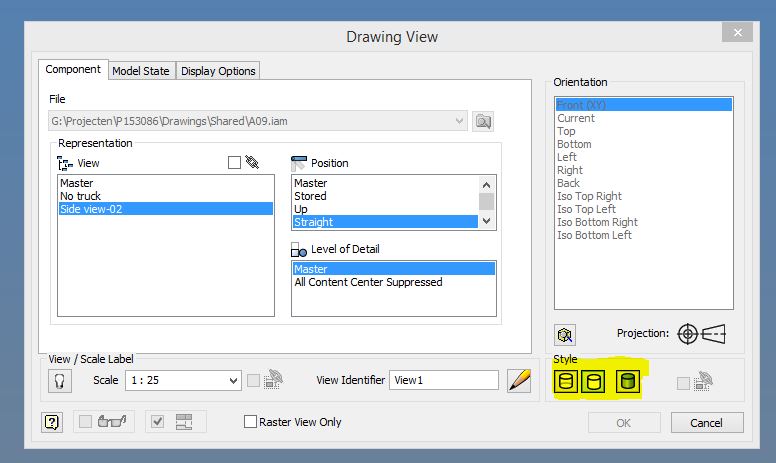Select No truck view representation
This screenshot has height=463, width=776.
pyautogui.click(x=165, y=196)
